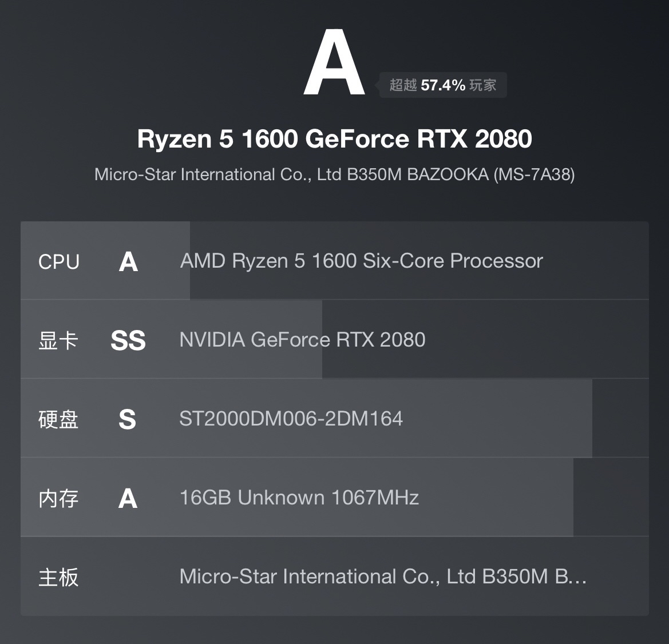Viewport: 669px width, 644px height.
Task: Select the 16GB Unknown 1067MHz entry
Action: (299, 498)
